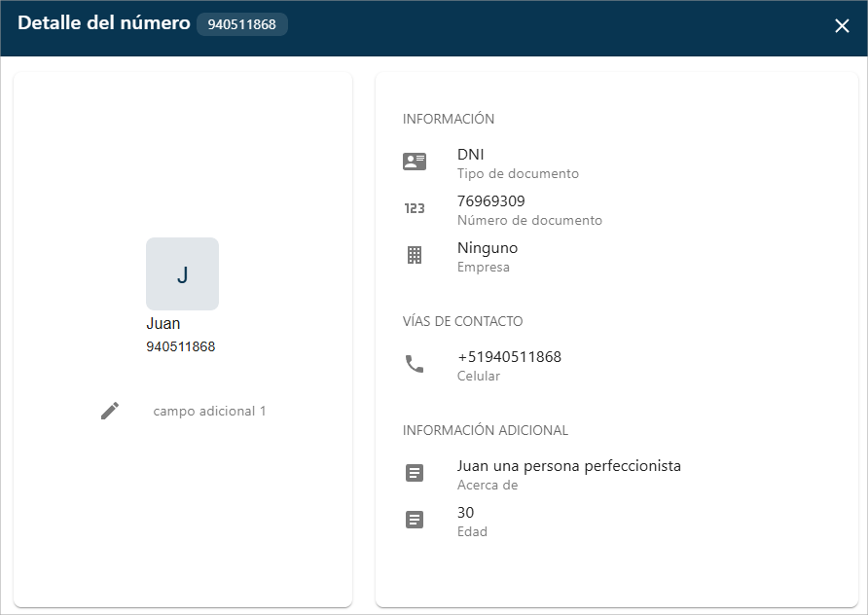The width and height of the screenshot is (868, 615).
Task: Click the 123 document number icon
Action: 415,209
